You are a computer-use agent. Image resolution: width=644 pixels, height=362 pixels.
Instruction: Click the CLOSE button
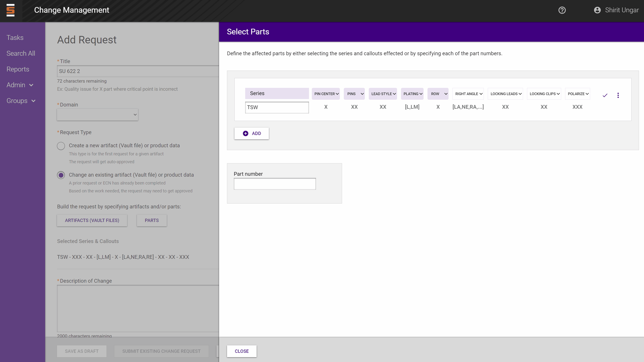[x=241, y=351]
